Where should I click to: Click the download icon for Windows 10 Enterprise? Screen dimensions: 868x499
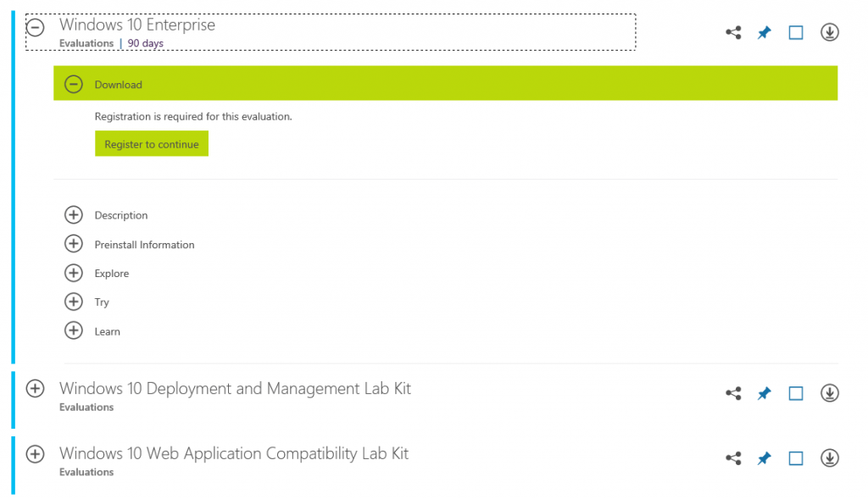pos(829,31)
